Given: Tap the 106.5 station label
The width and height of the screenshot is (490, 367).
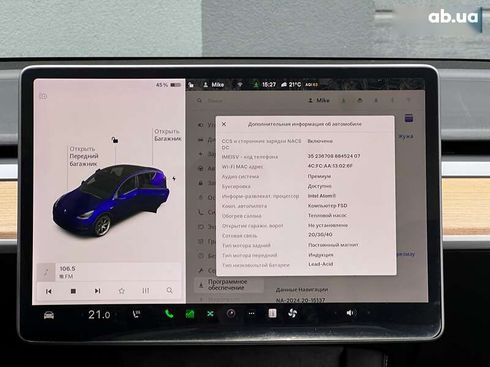Looking at the screenshot, I should [67, 268].
